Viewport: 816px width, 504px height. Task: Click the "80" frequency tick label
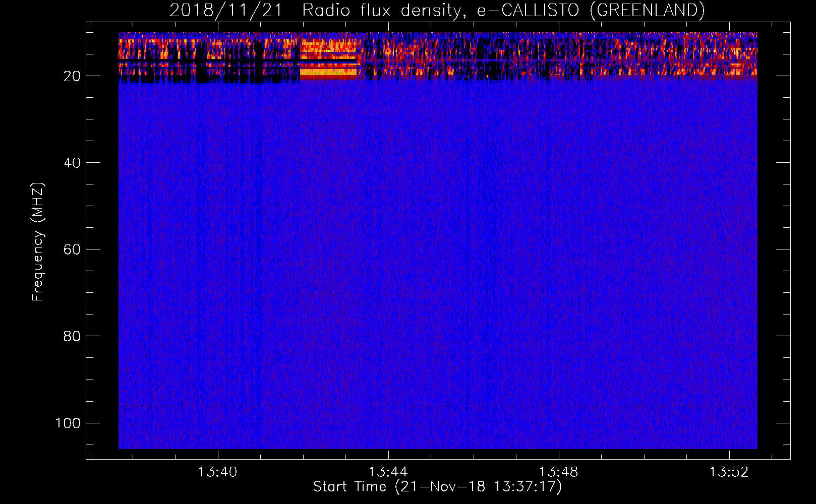click(x=72, y=336)
